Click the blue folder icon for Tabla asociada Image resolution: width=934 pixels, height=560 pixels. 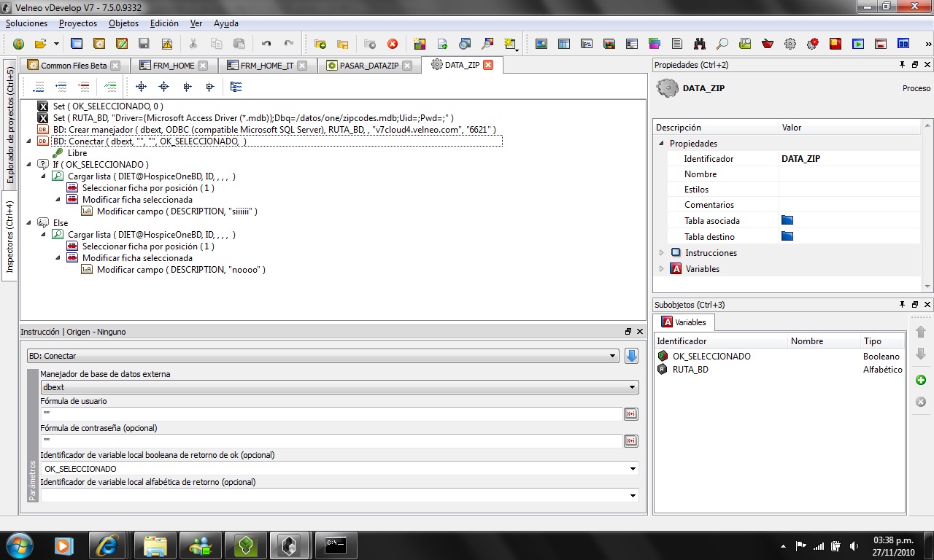click(x=787, y=220)
